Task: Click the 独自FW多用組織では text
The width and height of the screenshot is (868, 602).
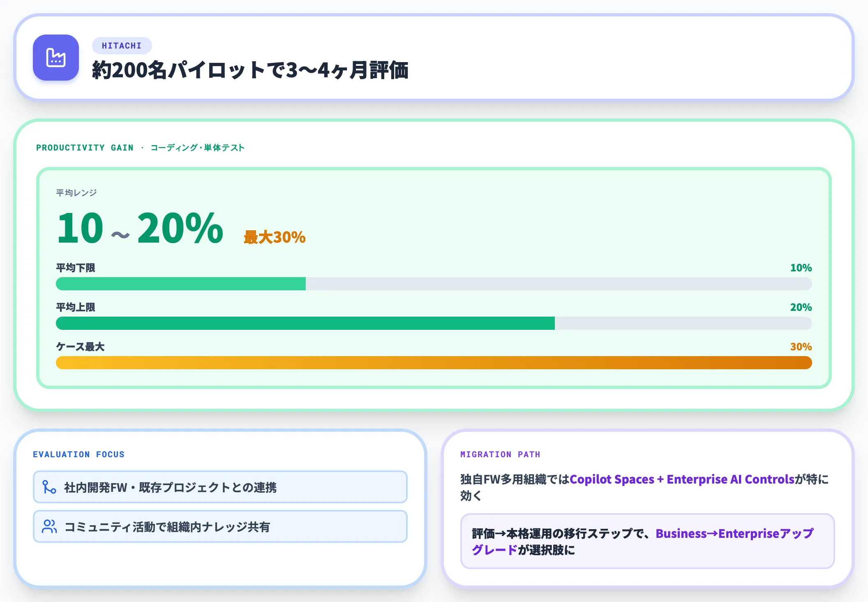Action: point(515,479)
